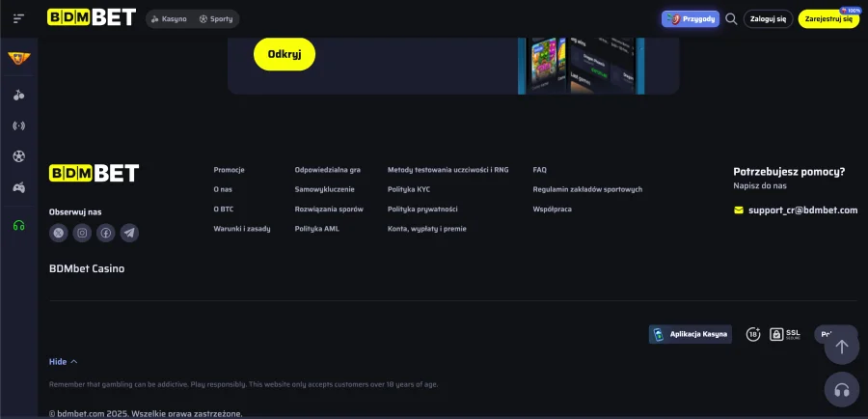Click the bdmbet.com 2025 copyright text

click(146, 413)
